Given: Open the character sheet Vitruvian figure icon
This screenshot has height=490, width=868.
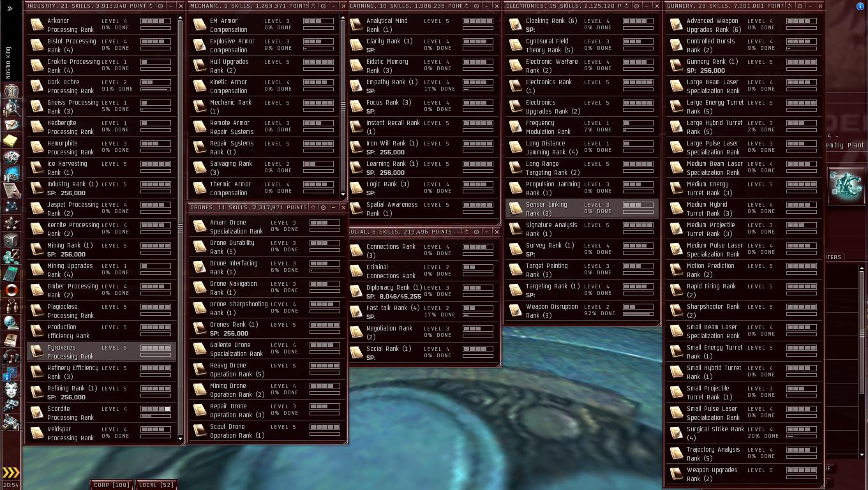Looking at the screenshot, I should (11, 91).
